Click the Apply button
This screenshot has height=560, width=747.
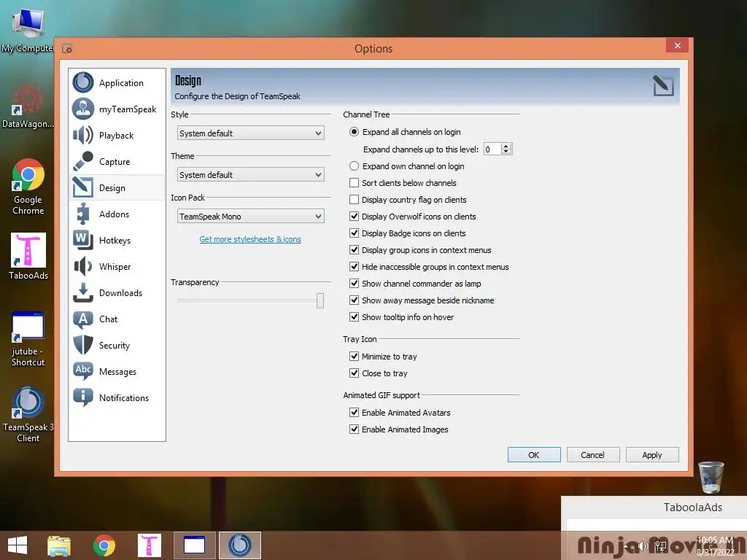[651, 455]
